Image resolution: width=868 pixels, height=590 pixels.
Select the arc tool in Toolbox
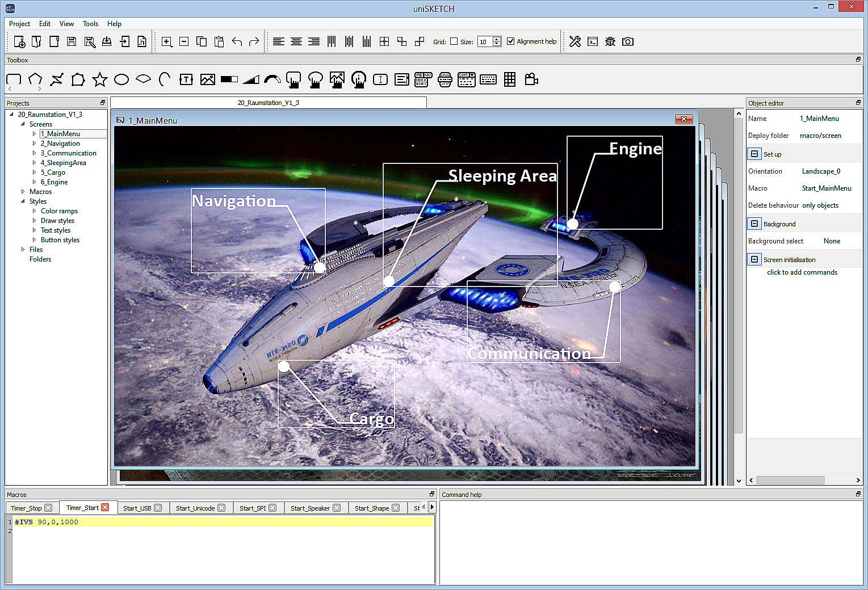point(165,79)
